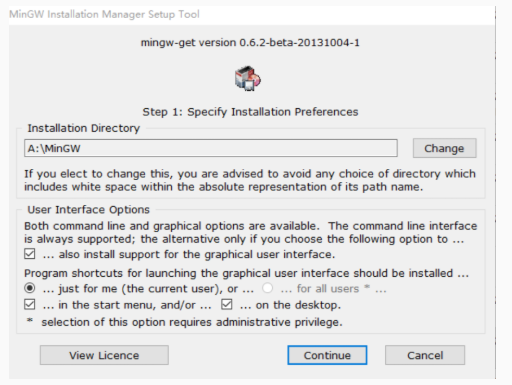Select the 'just for me' radio button

coord(30,288)
